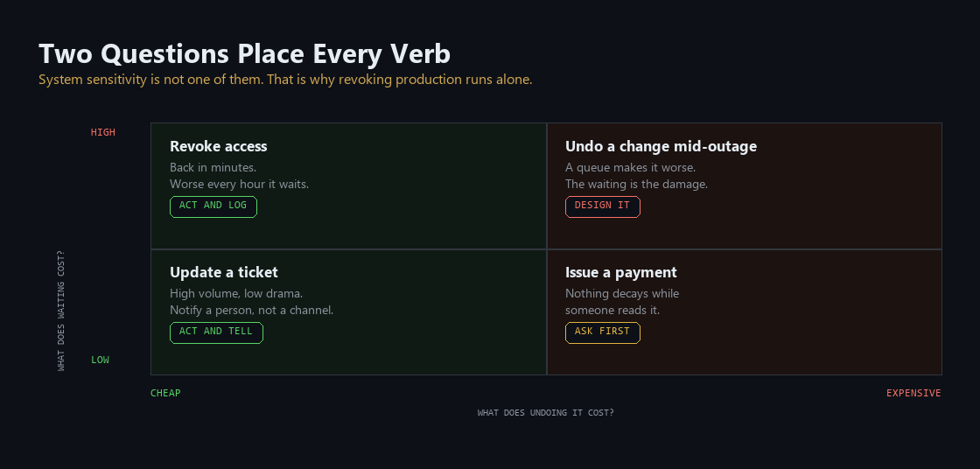Click the 'Two Questions Place Every Verb' title
Screen dimensions: 980x469
pos(244,54)
